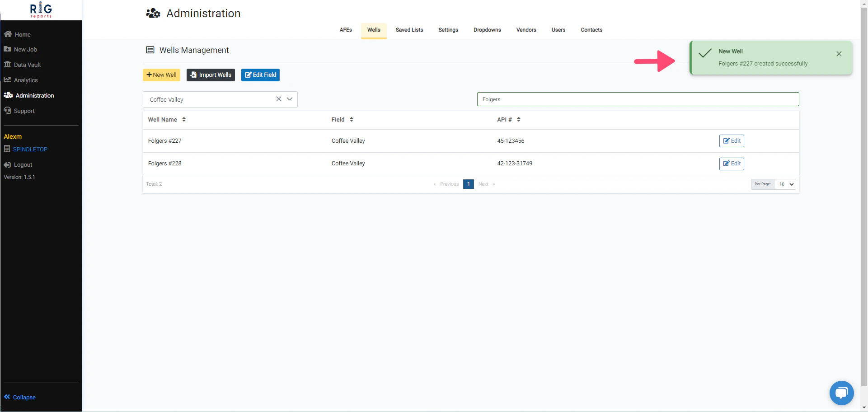Image resolution: width=868 pixels, height=412 pixels.
Task: Click the Analytics chart icon
Action: tap(7, 80)
